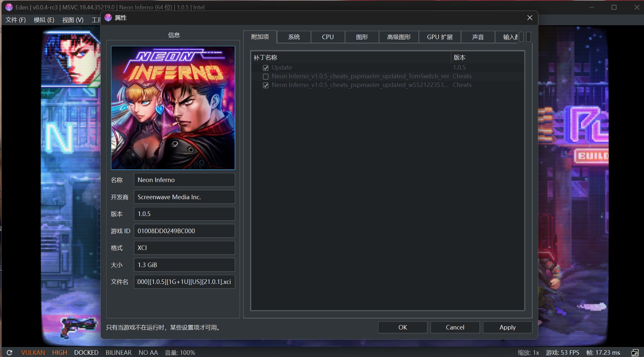Uncheck the Update 1.0.5 patch checkbox
This screenshot has width=644, height=357.
point(266,68)
